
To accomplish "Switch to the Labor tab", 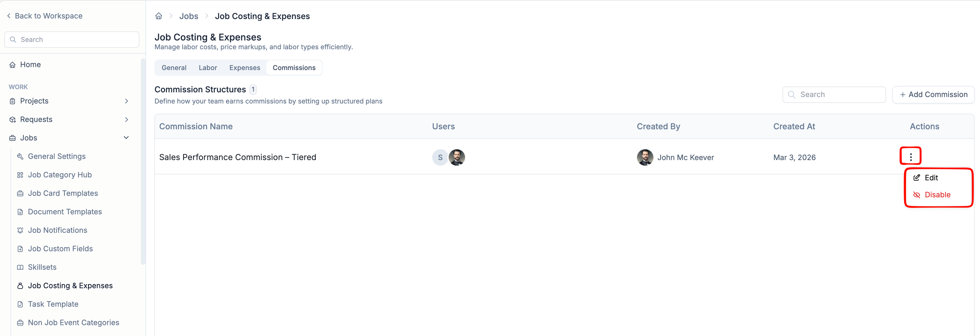I will tap(208, 68).
